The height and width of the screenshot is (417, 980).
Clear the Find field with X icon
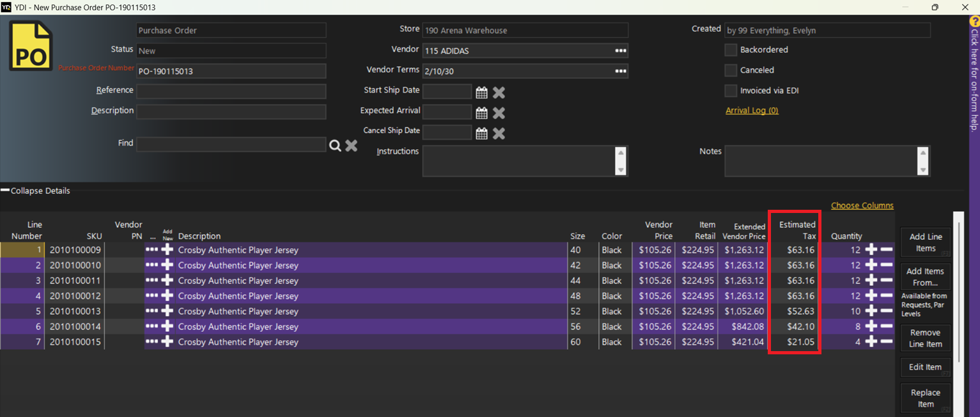351,146
